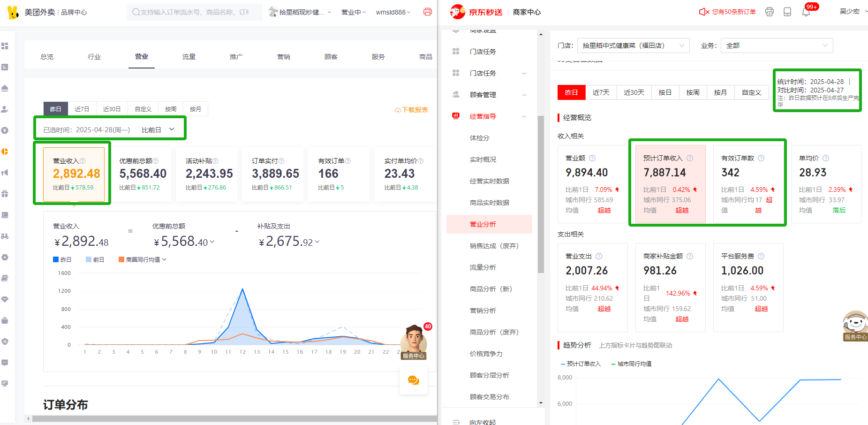
Task: Open 流量分析 in JD sidebar
Action: pyautogui.click(x=483, y=267)
